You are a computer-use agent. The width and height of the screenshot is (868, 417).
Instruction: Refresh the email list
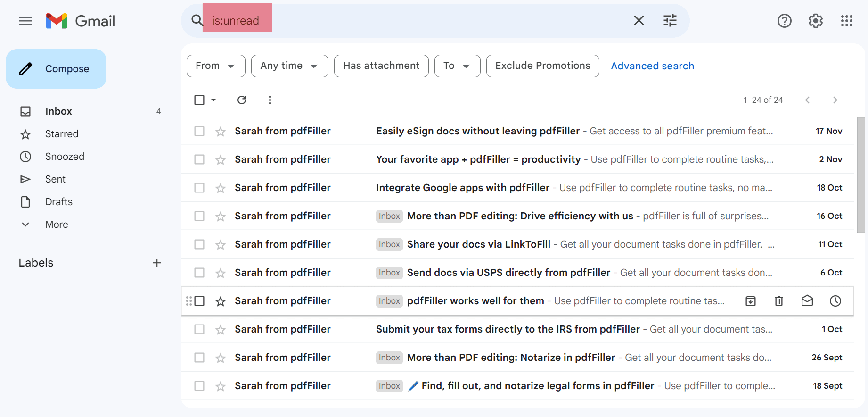[x=242, y=100]
